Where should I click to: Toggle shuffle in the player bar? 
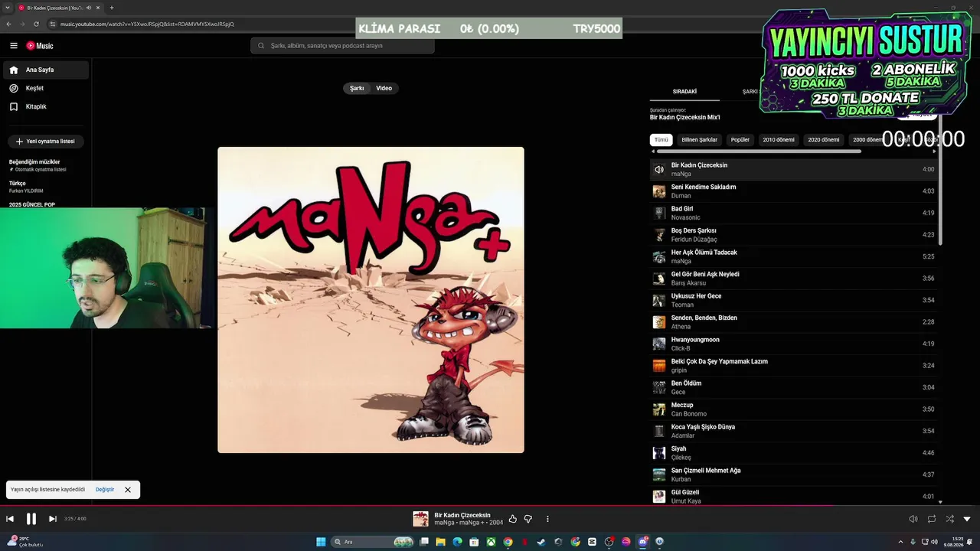pyautogui.click(x=949, y=519)
